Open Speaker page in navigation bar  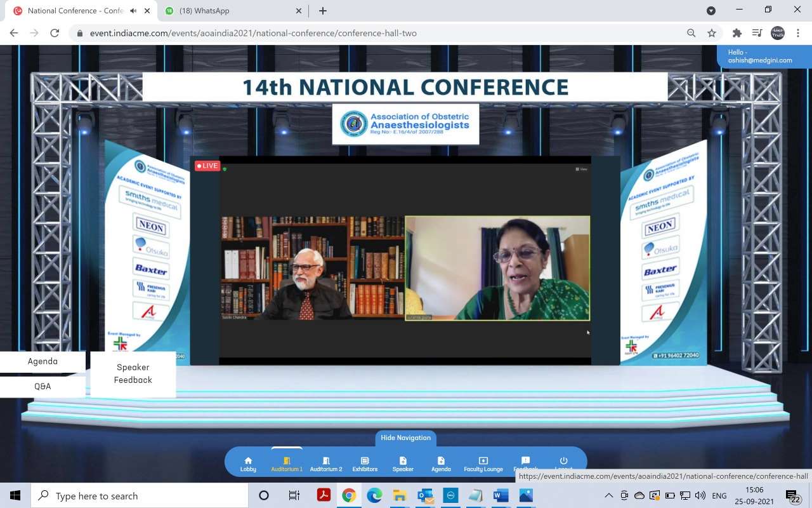pyautogui.click(x=403, y=464)
